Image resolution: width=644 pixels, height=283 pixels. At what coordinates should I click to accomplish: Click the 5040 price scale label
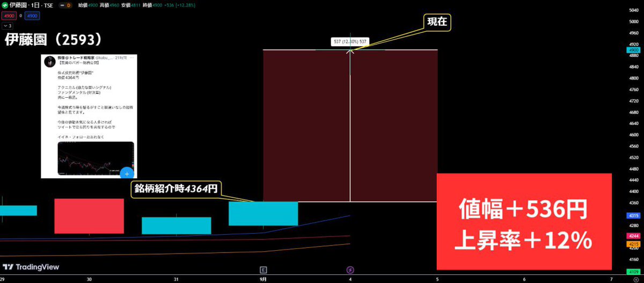[633, 10]
